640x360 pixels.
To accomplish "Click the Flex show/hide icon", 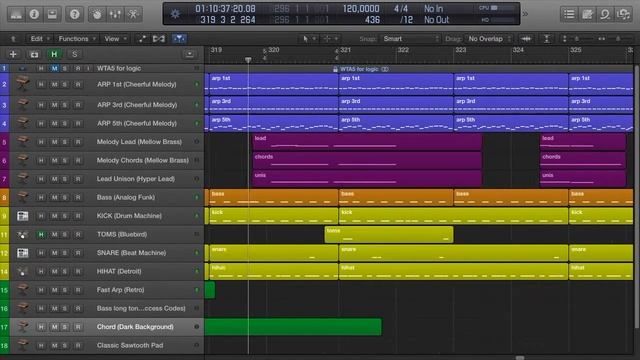I will 159,38.
